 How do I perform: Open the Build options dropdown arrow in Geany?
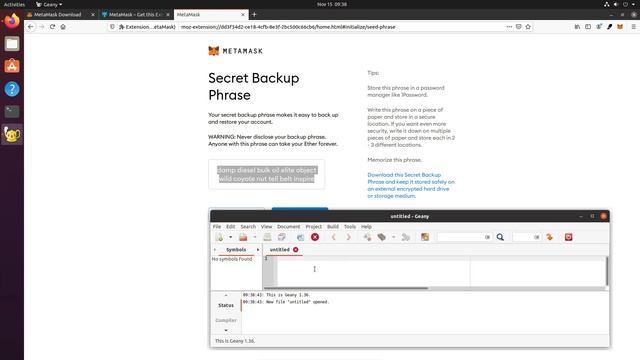[393, 237]
